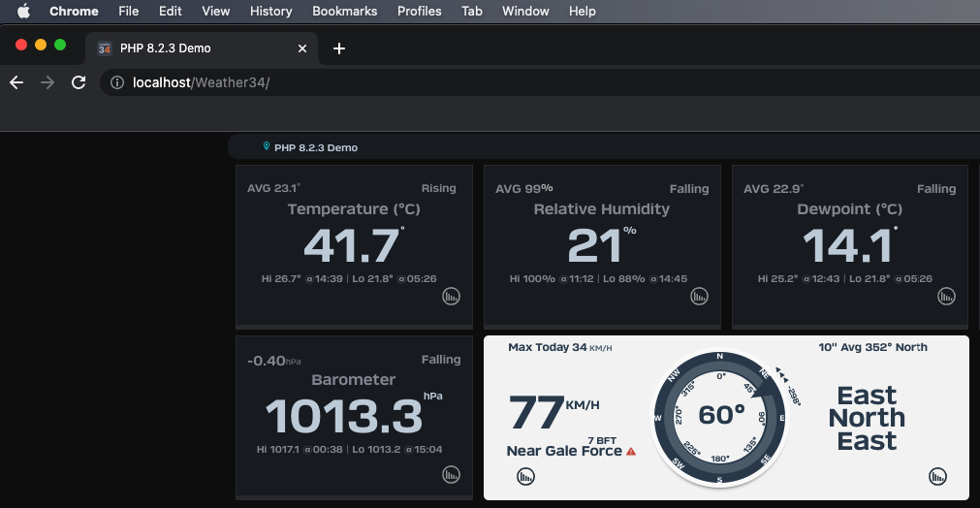Click the -0.40 hPa barometer change

point(273,361)
